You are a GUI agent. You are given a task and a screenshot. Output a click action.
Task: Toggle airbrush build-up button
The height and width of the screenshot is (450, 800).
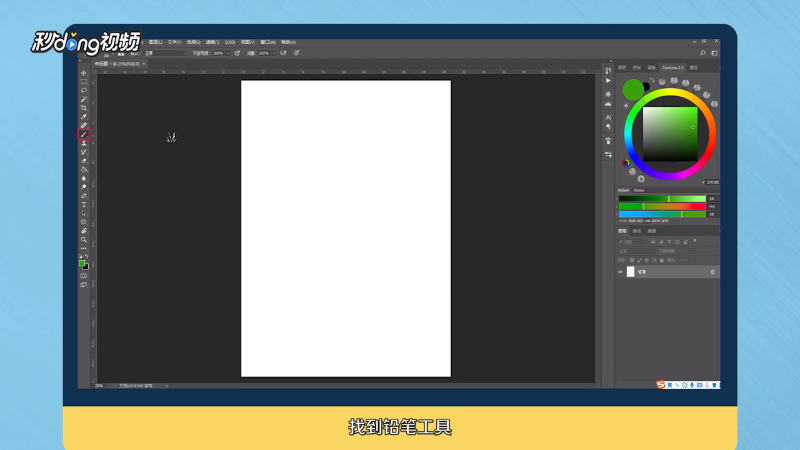point(283,53)
